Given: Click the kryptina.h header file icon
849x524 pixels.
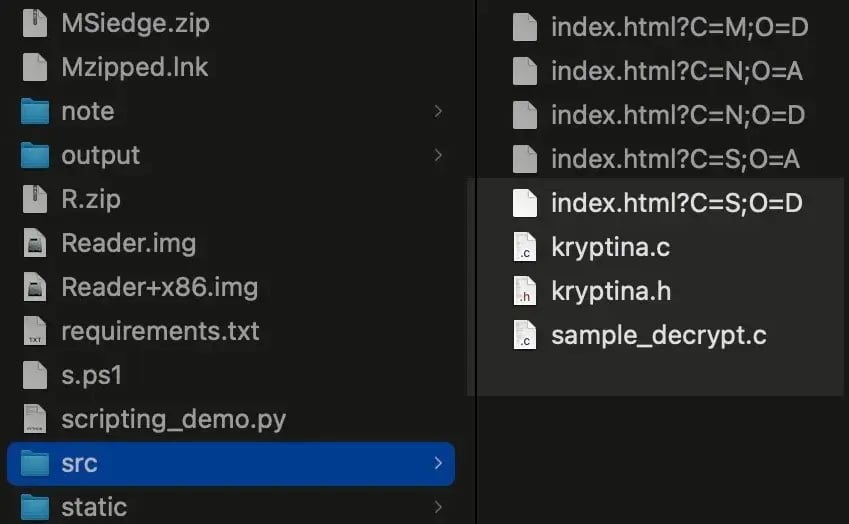Looking at the screenshot, I should [x=525, y=291].
